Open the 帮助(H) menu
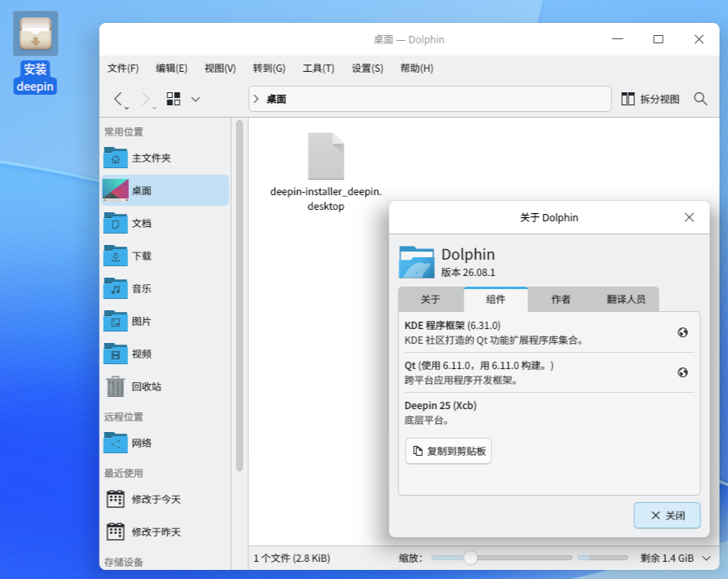The width and height of the screenshot is (728, 579). pos(417,69)
